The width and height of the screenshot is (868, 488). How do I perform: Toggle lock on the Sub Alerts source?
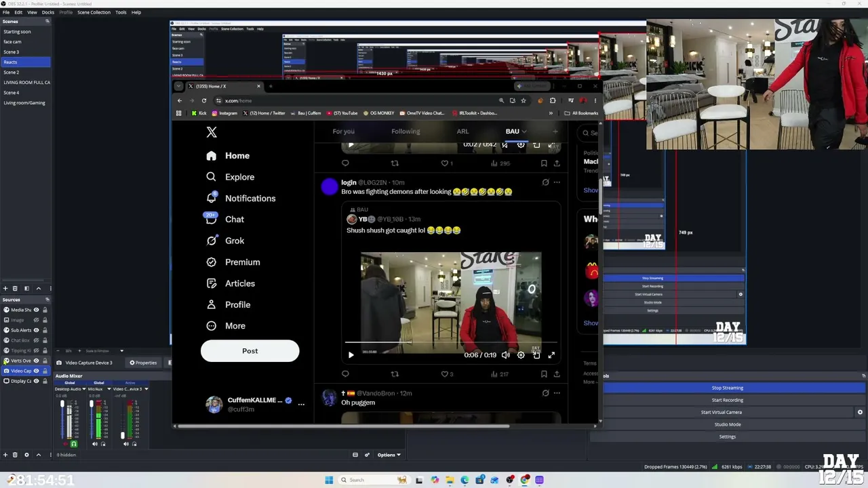click(x=45, y=330)
